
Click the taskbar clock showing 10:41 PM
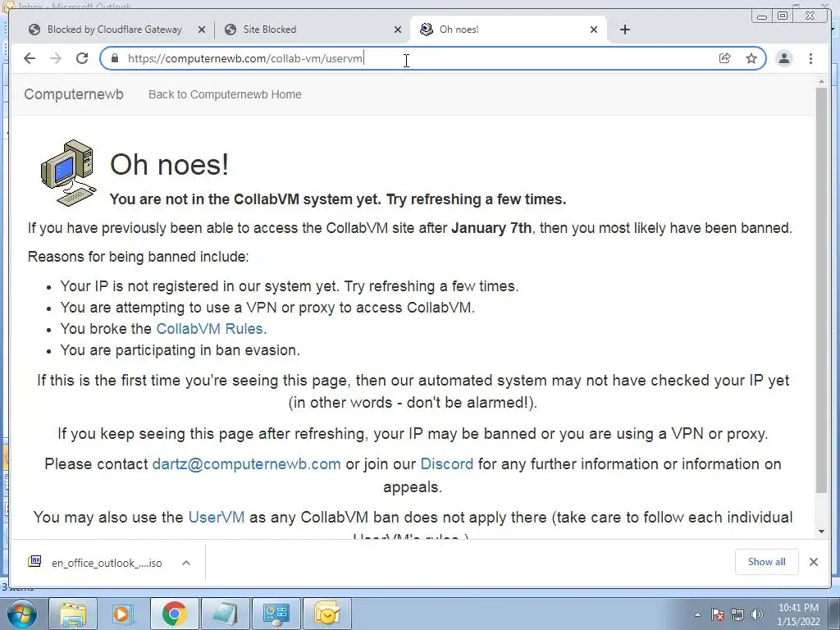pos(798,614)
